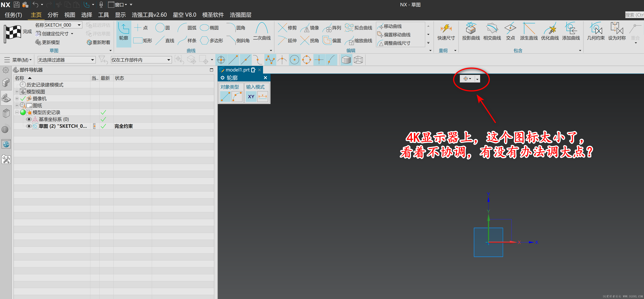The image size is (644, 299).
Task: Select the Rectangle (矩形) tool
Action: point(142,40)
